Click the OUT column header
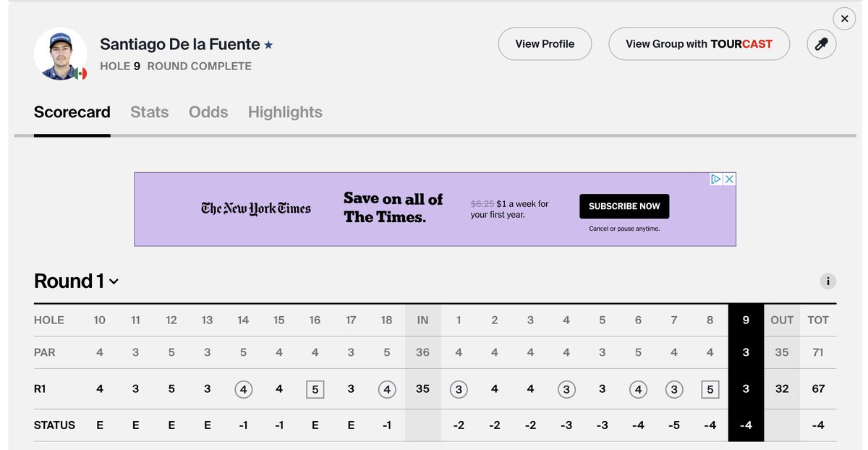Image resolution: width=868 pixels, height=450 pixels. coord(782,320)
